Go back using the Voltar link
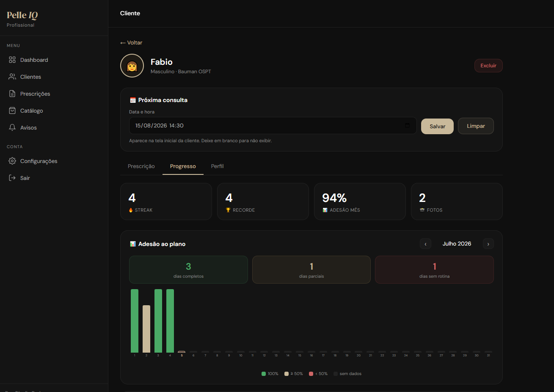Image resolution: width=554 pixels, height=392 pixels. 131,43
